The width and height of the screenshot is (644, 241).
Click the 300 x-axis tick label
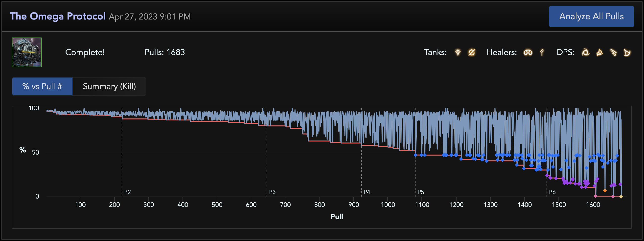click(x=149, y=205)
